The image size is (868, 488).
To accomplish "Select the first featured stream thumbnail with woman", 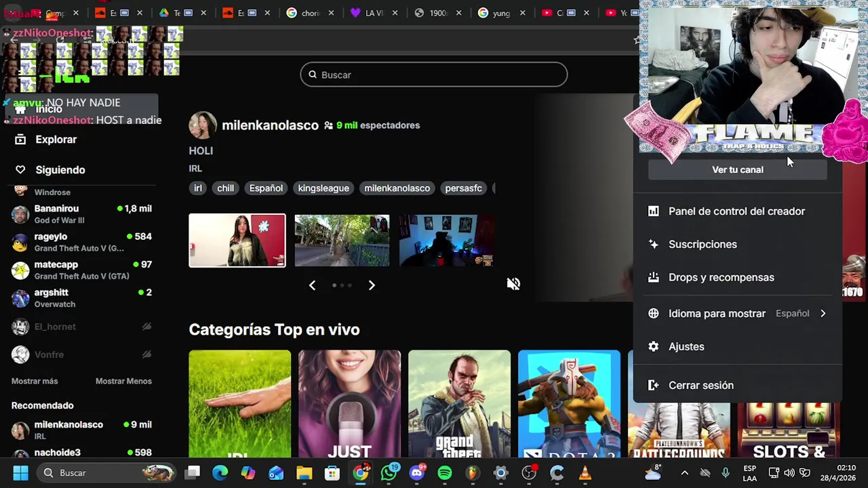I will tap(237, 241).
